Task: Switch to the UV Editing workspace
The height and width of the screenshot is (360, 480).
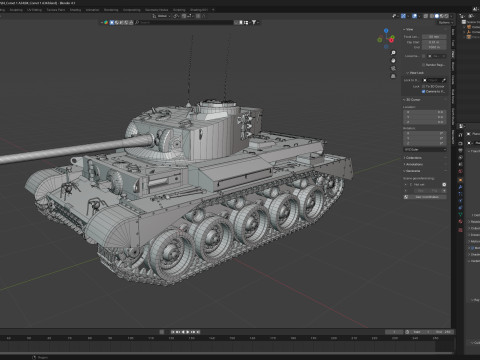Action: (34, 10)
